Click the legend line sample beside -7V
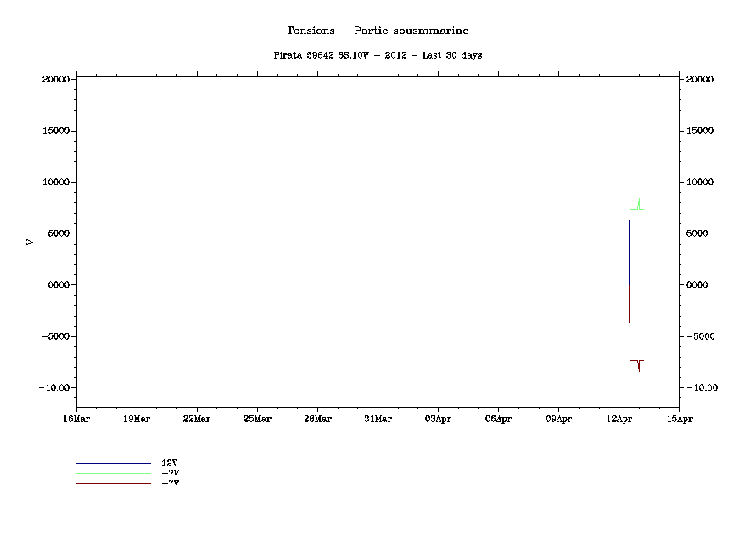756x535 pixels. point(113,483)
